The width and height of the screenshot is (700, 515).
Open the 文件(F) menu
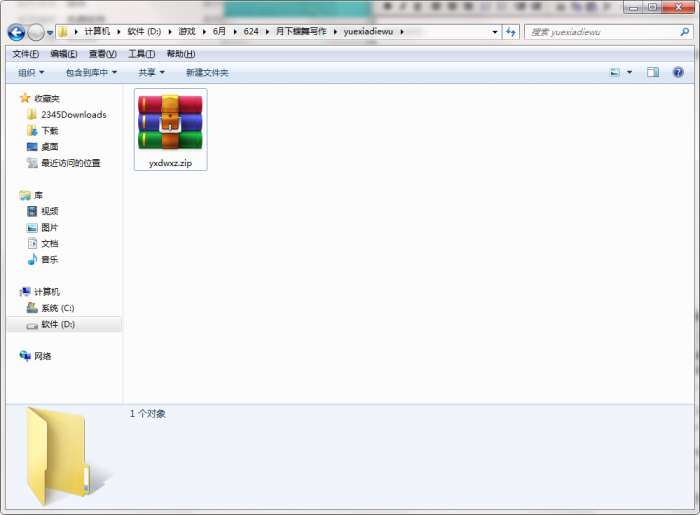[25, 54]
